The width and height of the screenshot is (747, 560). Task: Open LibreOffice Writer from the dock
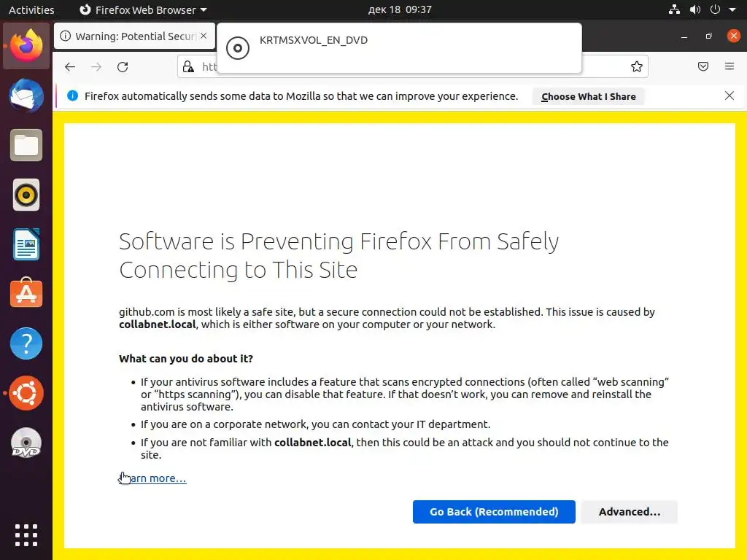click(x=26, y=244)
